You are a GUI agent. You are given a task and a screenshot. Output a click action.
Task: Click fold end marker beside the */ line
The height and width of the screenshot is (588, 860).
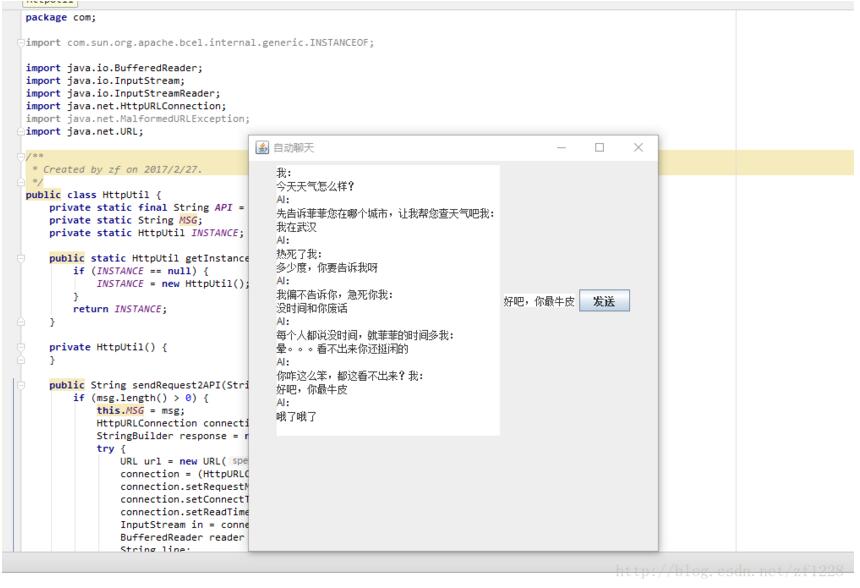pos(21,182)
